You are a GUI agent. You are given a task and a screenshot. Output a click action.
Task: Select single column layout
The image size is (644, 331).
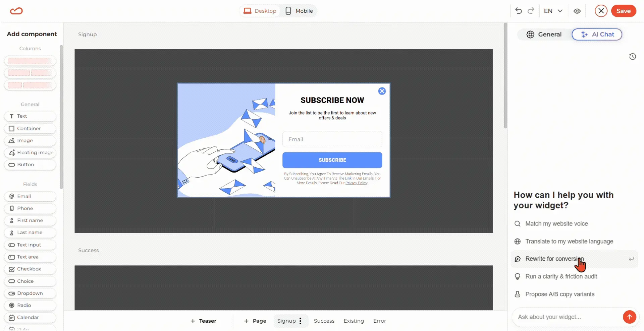point(30,61)
